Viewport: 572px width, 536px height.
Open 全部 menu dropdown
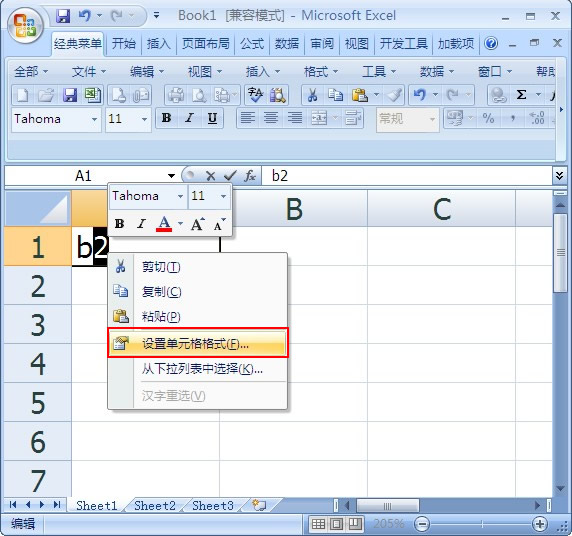[x=31, y=72]
